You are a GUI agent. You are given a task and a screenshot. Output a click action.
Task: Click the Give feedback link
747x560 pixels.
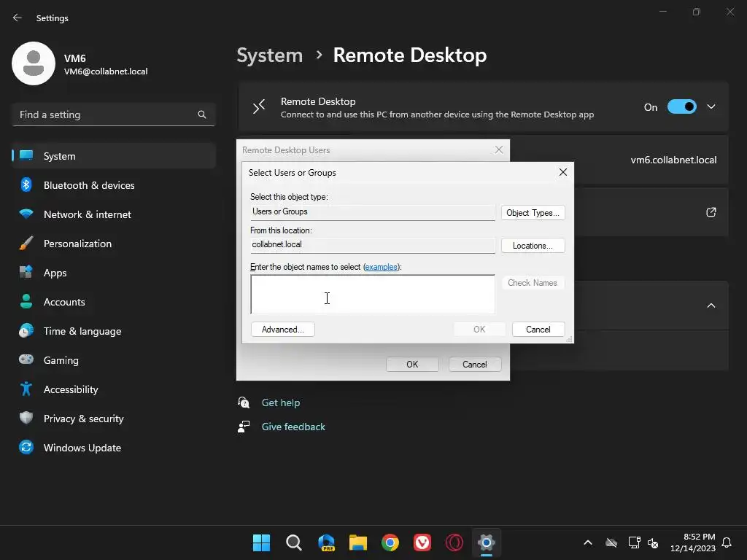(x=293, y=427)
